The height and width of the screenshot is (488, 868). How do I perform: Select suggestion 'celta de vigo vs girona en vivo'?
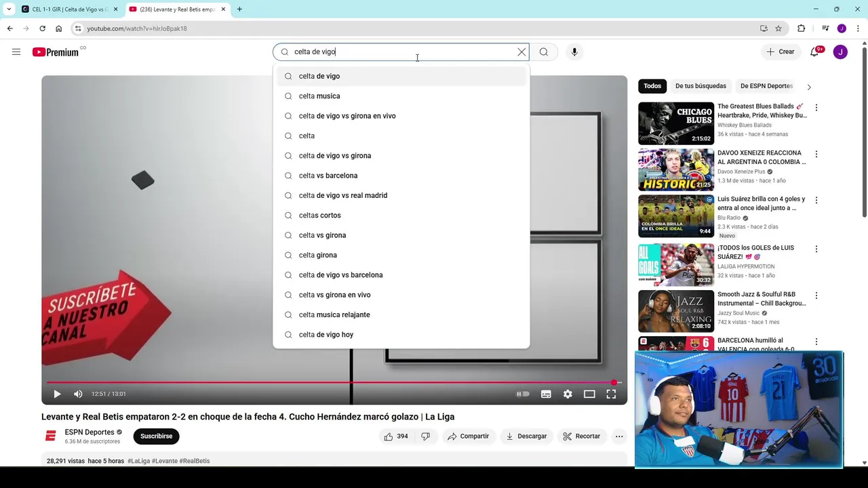click(401, 116)
